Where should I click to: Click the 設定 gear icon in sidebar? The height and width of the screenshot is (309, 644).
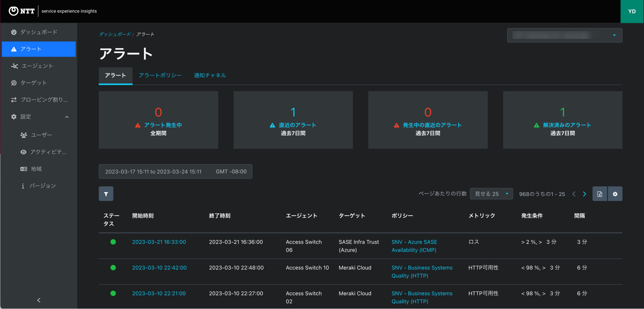click(x=14, y=117)
